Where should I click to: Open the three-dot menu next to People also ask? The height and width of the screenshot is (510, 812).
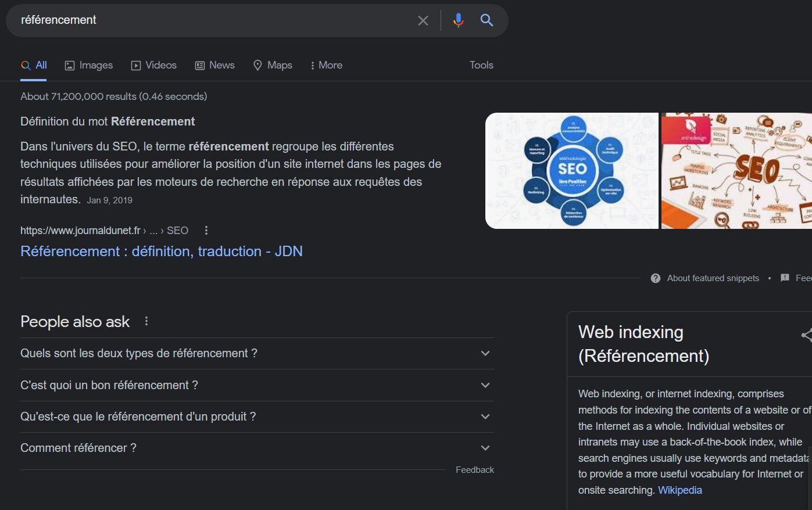pos(146,321)
